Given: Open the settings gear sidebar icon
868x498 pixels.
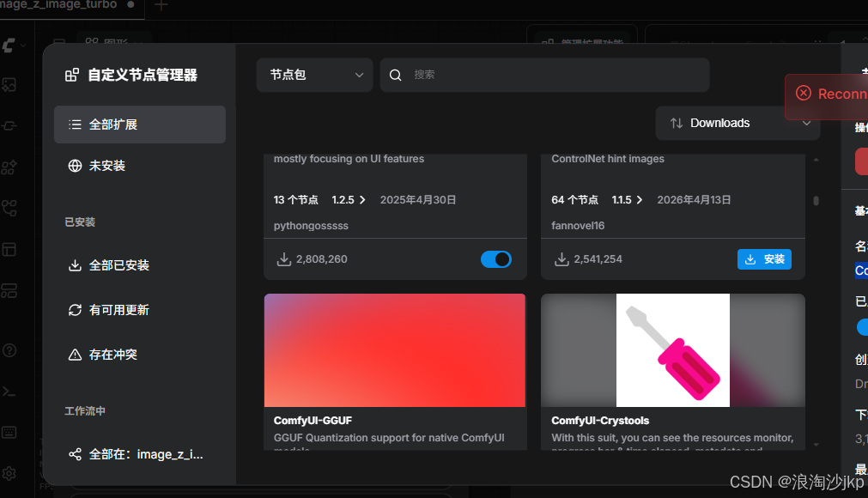Looking at the screenshot, I should [x=9, y=474].
